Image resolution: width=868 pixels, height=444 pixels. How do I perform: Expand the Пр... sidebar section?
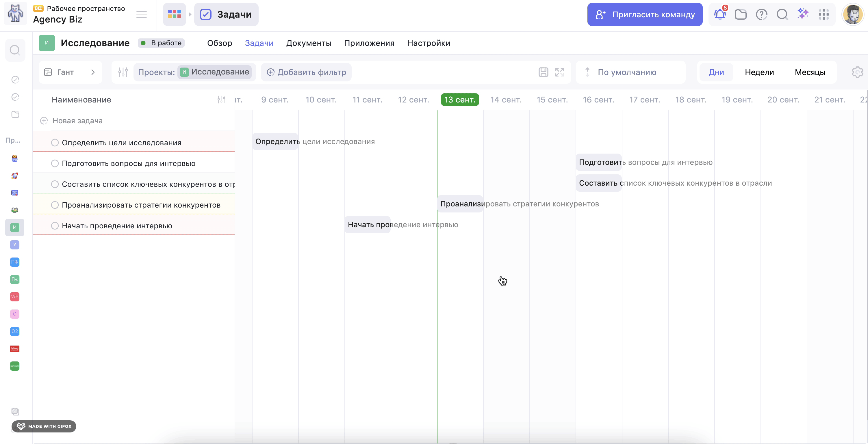pos(13,140)
